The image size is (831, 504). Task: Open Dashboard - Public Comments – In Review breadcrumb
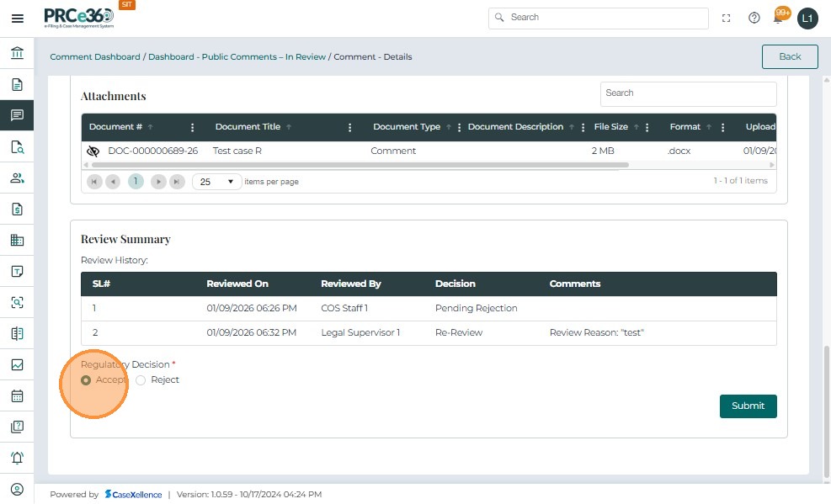point(237,56)
